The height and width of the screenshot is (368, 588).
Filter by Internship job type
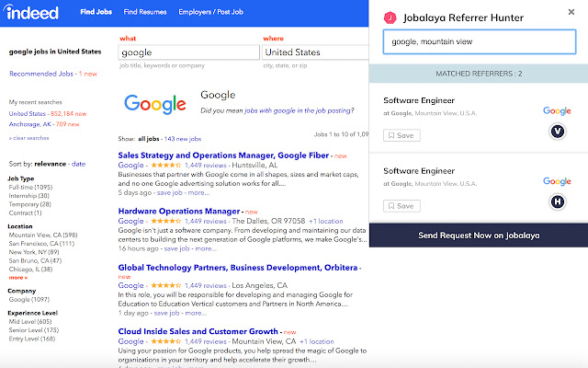point(28,196)
